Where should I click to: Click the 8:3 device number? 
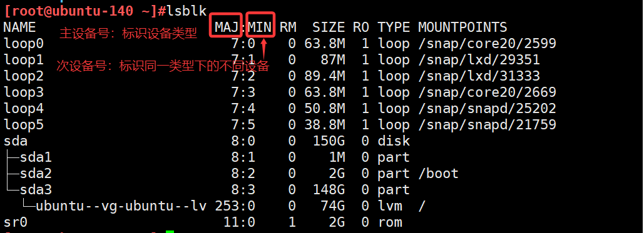[x=243, y=189]
